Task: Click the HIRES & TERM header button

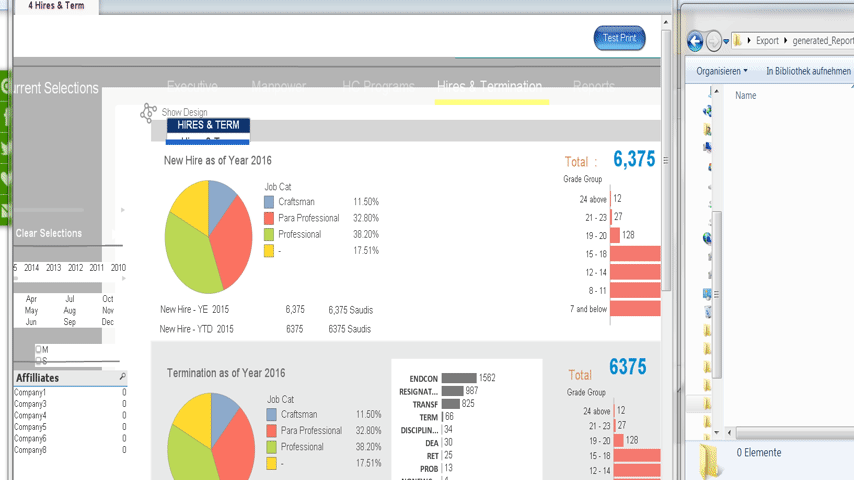Action: pyautogui.click(x=208, y=125)
